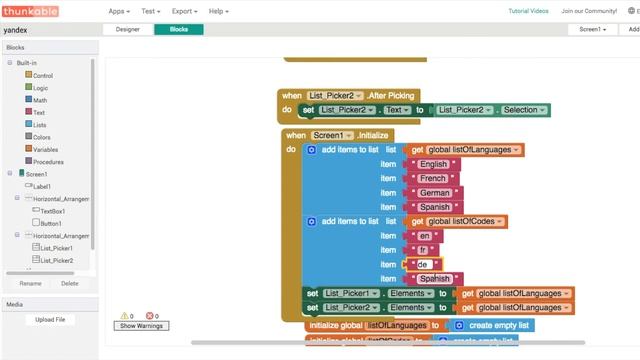This screenshot has height=360, width=640.
Task: Click the globe language icon
Action: point(631,11)
